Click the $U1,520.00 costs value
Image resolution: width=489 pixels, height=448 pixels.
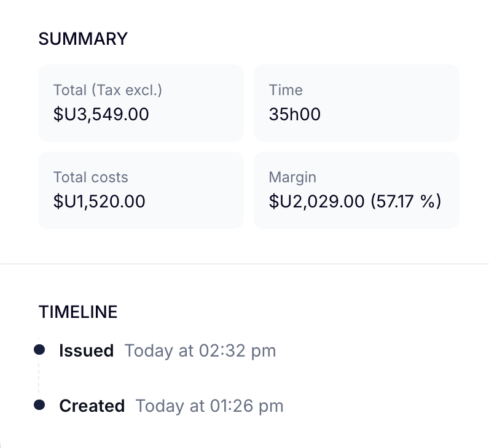tap(99, 201)
